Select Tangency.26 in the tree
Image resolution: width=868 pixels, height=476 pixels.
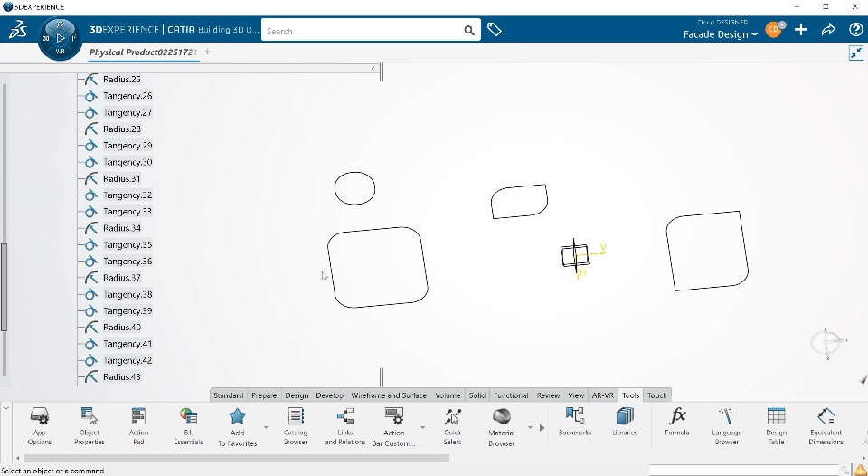tap(127, 96)
